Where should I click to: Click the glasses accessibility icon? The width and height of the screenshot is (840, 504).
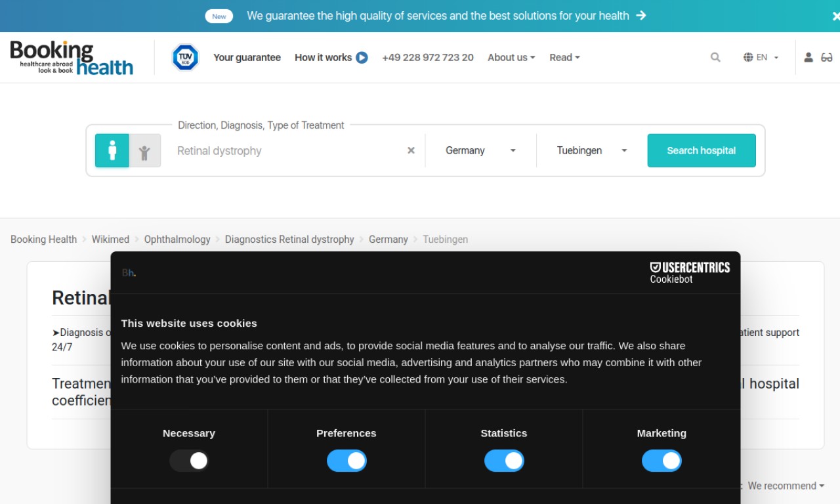[827, 58]
